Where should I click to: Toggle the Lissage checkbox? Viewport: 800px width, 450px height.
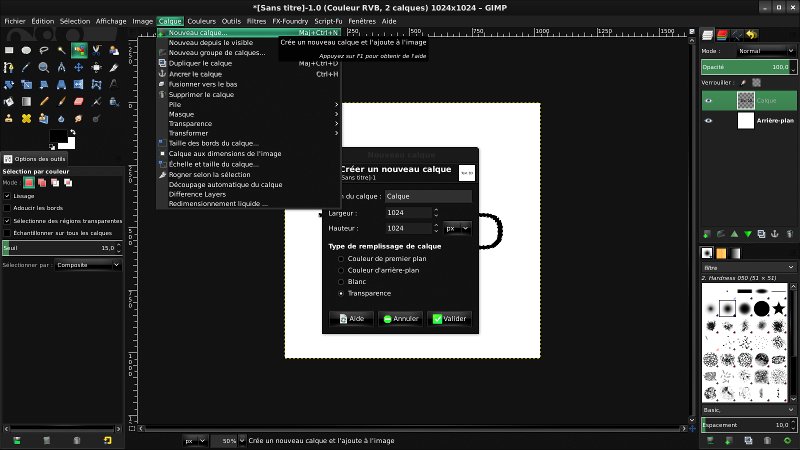7,196
